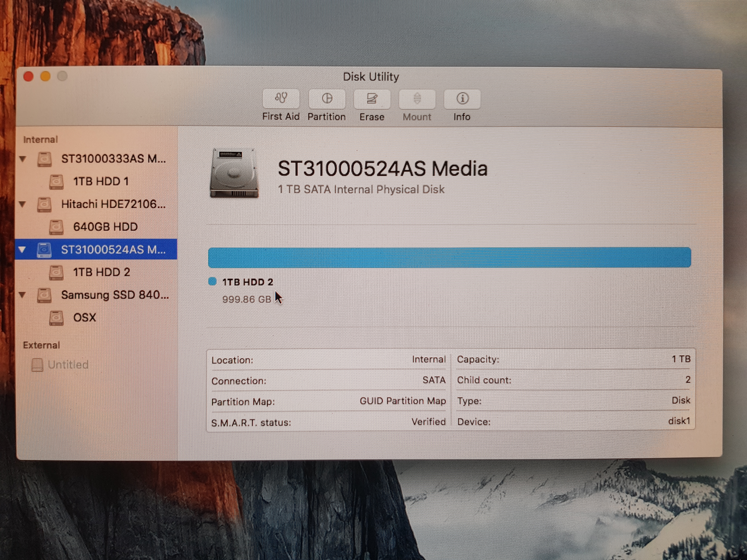Click the GUID Partition Map value

(x=403, y=401)
